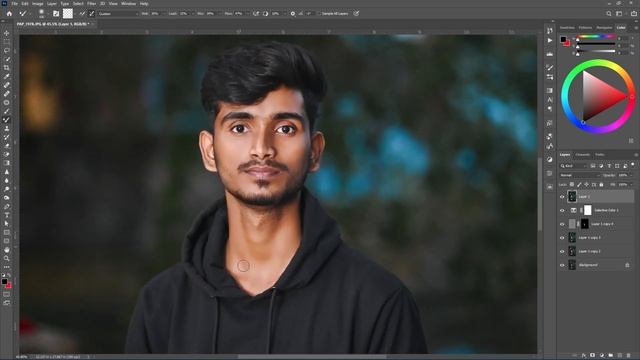The height and width of the screenshot is (360, 640).
Task: Switch to the Navigator tab
Action: 604,28
